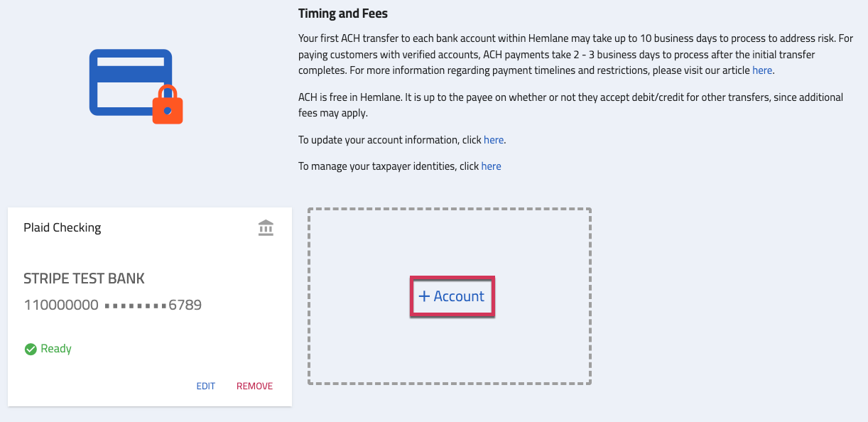This screenshot has width=868, height=422.
Task: Click the first ACH transfer timing paragraph
Action: (x=576, y=55)
